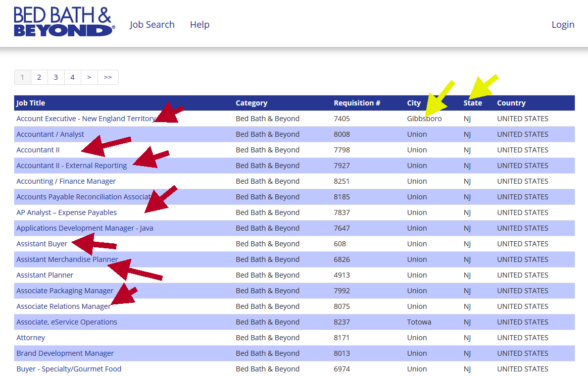The image size is (588, 376).
Task: Open Applications Development Manager - Java job
Action: pyautogui.click(x=85, y=229)
